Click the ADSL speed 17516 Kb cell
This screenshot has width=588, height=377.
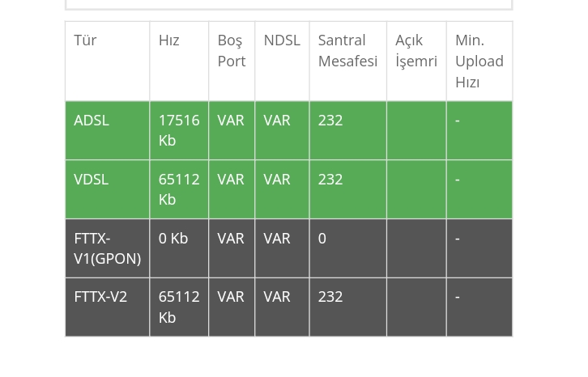[x=178, y=130]
